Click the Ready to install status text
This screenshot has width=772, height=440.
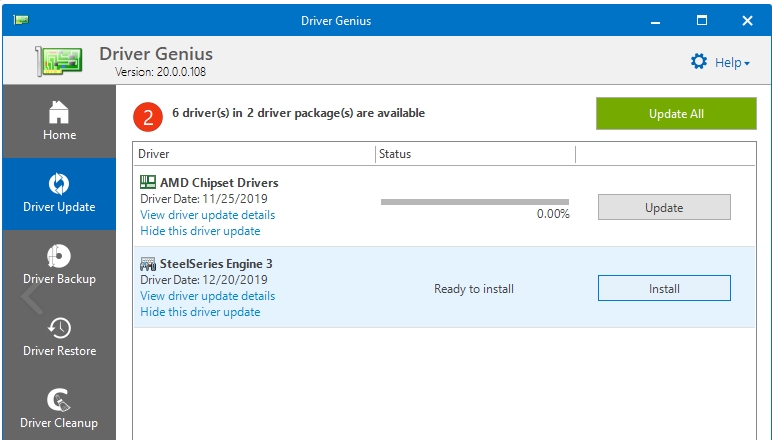click(x=474, y=289)
